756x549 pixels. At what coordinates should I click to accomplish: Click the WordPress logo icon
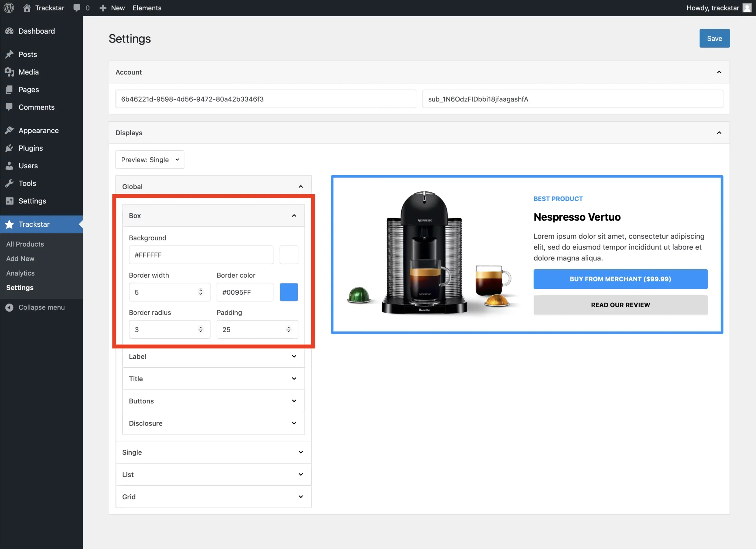pyautogui.click(x=9, y=8)
